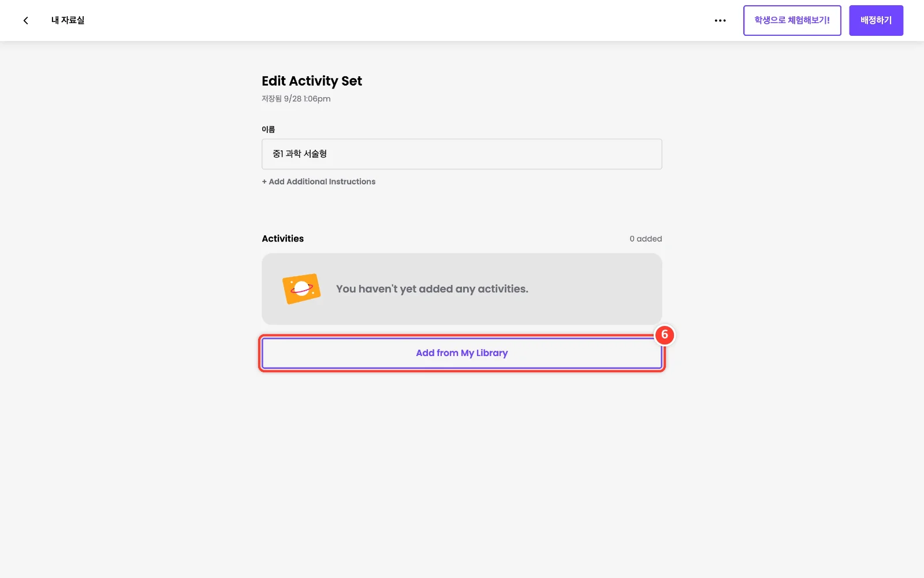Click the 'You haven't yet added any activities.' message
This screenshot has height=578, width=924.
point(432,289)
